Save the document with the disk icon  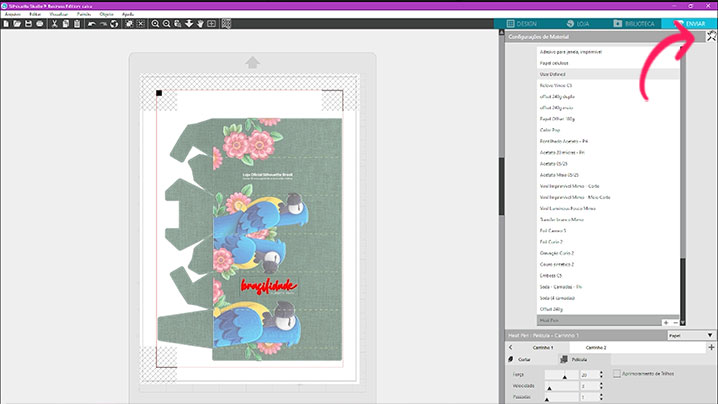(28, 24)
